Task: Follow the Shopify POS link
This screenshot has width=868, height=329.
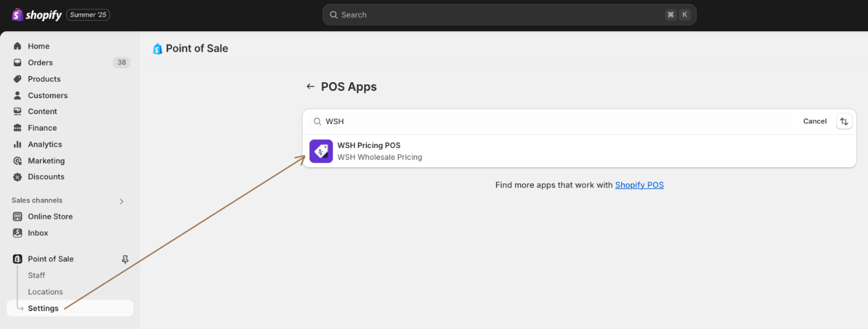Action: point(639,185)
